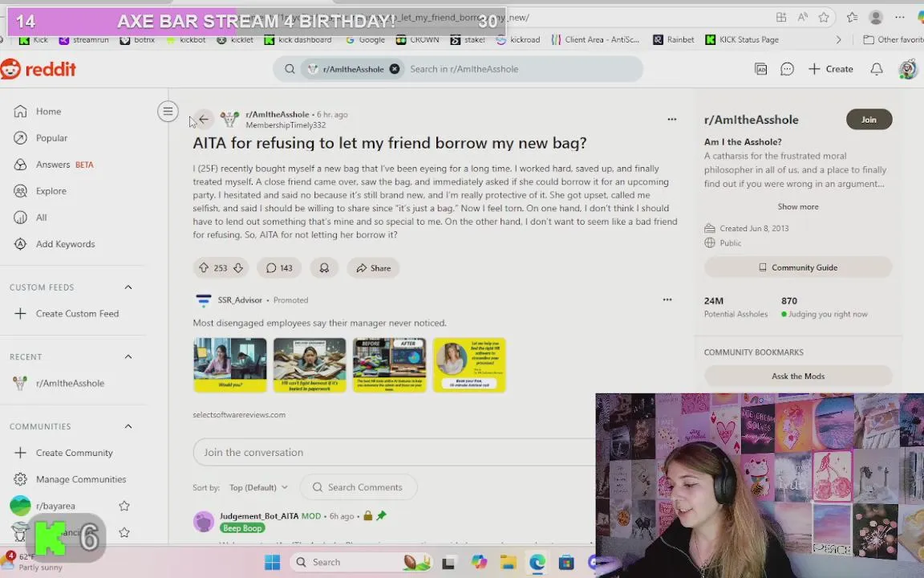Give an award to the post
The width and height of the screenshot is (924, 578).
click(x=324, y=268)
